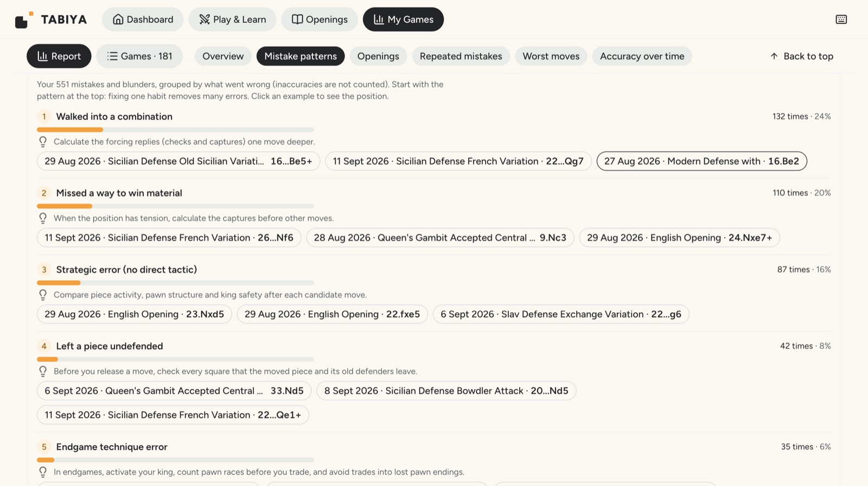
Task: Jump to the Openings report section
Action: click(x=378, y=56)
